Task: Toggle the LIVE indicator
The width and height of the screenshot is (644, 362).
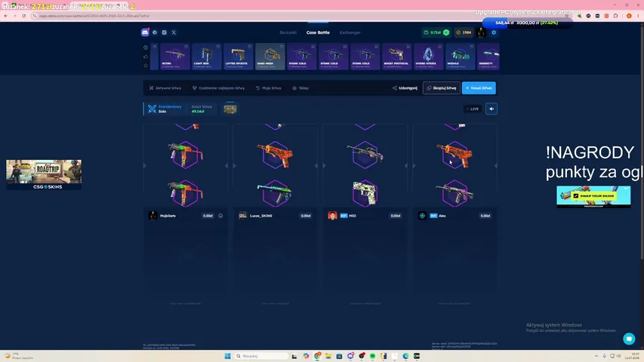Action: pos(473,109)
